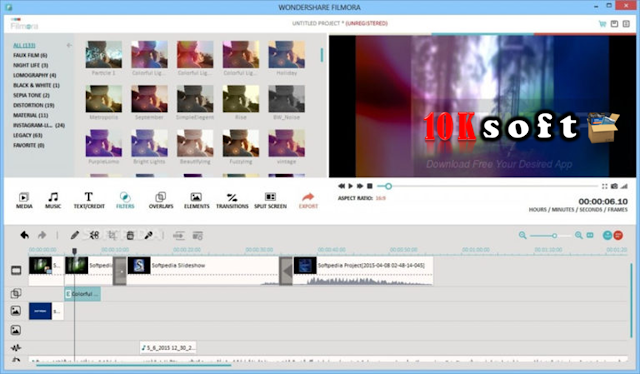The width and height of the screenshot is (640, 374).
Task: Open the Music tab
Action: click(53, 200)
